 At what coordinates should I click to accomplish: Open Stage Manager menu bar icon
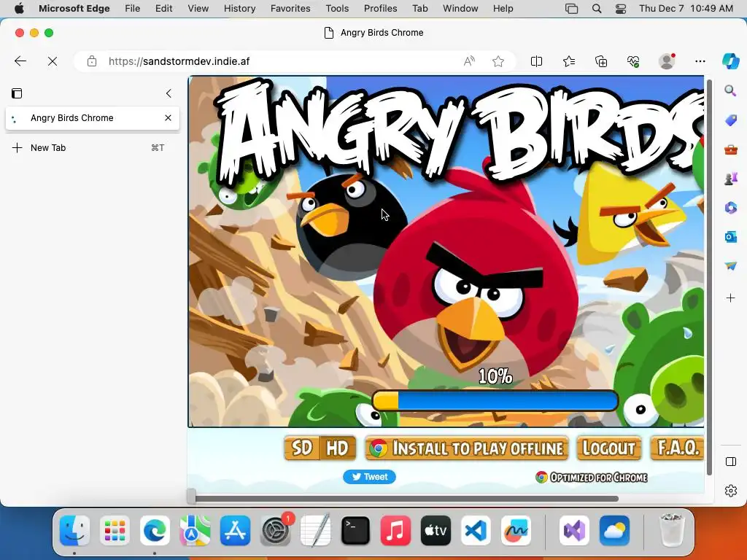(571, 9)
